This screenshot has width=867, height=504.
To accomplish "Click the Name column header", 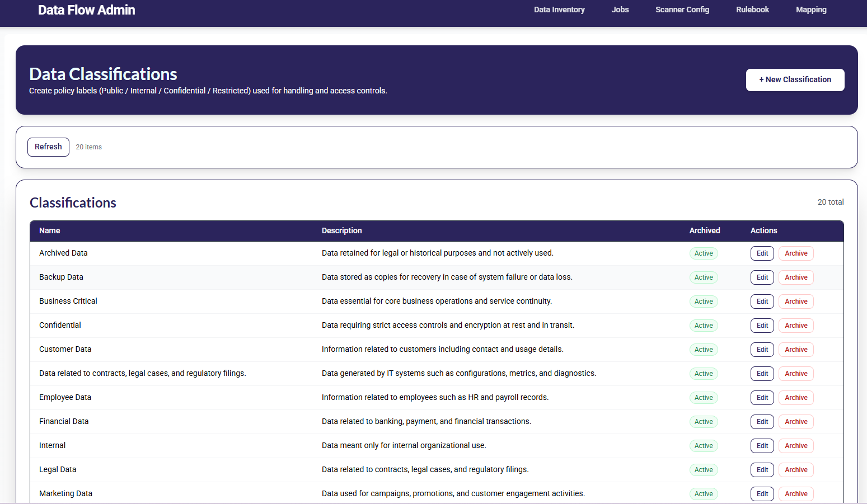I will [x=50, y=230].
